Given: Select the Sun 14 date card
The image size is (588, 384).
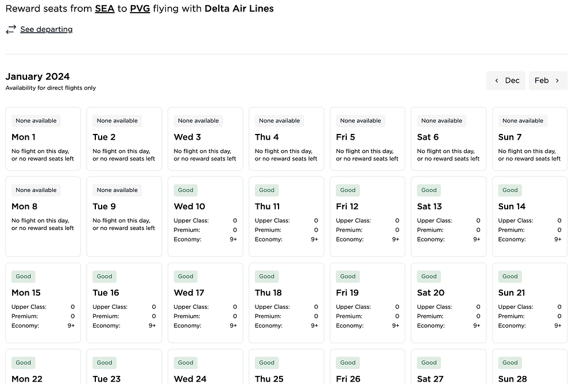Looking at the screenshot, I should point(529,216).
